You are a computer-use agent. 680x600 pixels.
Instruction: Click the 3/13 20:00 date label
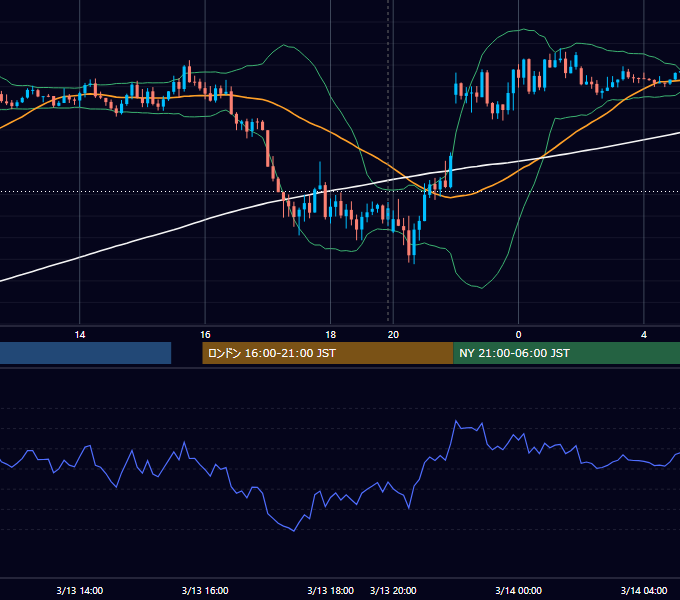(x=393, y=590)
